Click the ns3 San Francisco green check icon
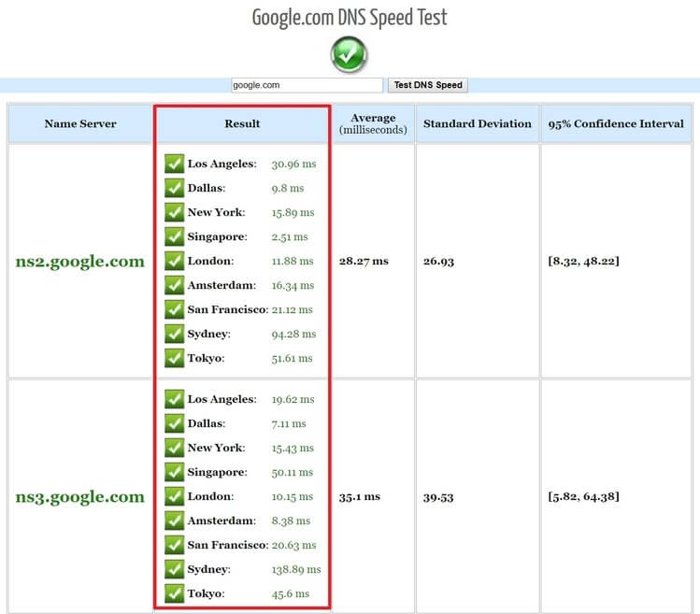Image resolution: width=700 pixels, height=614 pixels. tap(174, 545)
